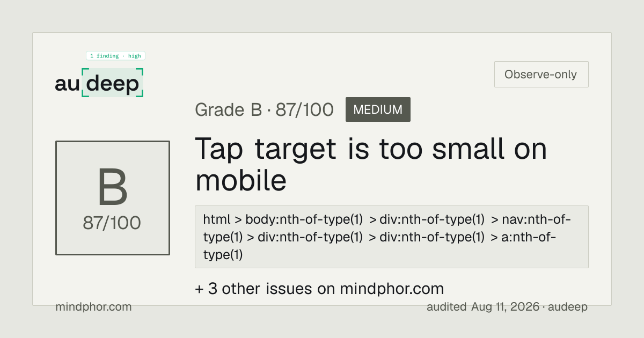
Task: Select the CSS selector path code block
Action: 392,237
